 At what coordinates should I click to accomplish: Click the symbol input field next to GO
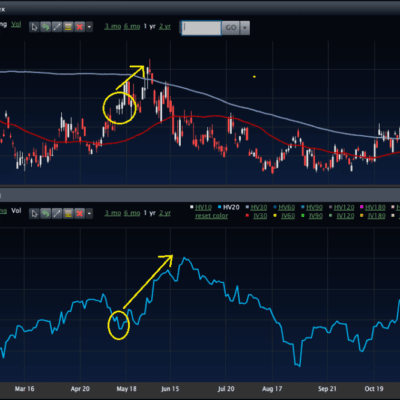pyautogui.click(x=201, y=28)
